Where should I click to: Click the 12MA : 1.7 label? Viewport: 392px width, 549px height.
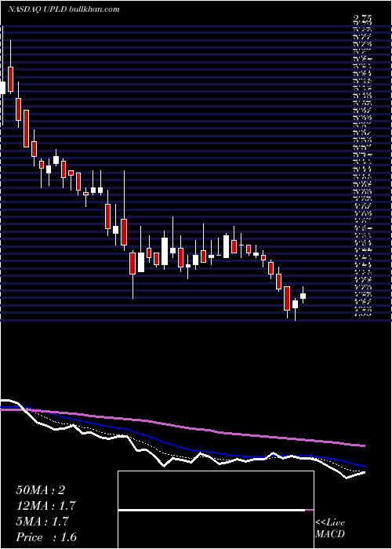pos(45,506)
